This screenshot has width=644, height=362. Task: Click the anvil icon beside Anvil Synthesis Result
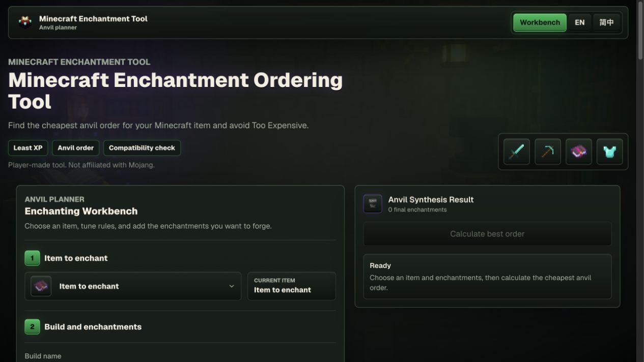point(373,204)
